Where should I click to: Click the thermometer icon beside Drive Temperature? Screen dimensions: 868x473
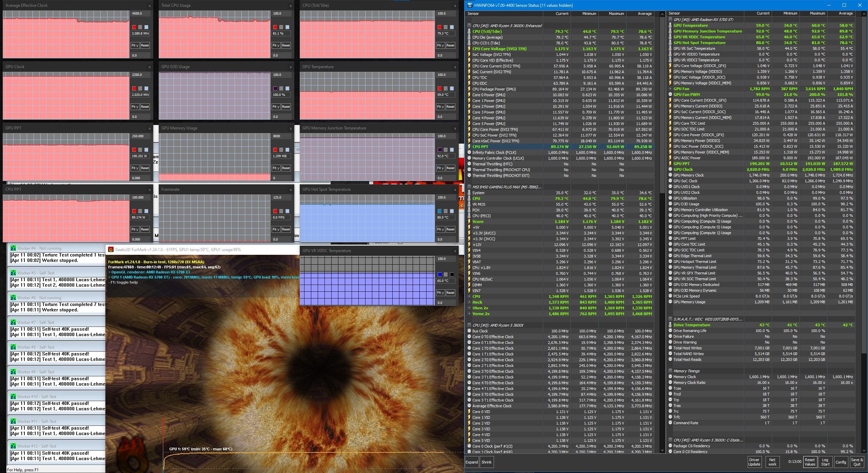[670, 325]
